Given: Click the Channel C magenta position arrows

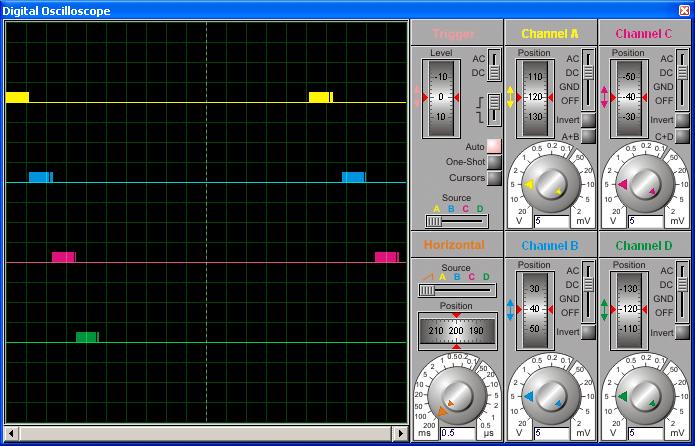Looking at the screenshot, I should pos(604,97).
